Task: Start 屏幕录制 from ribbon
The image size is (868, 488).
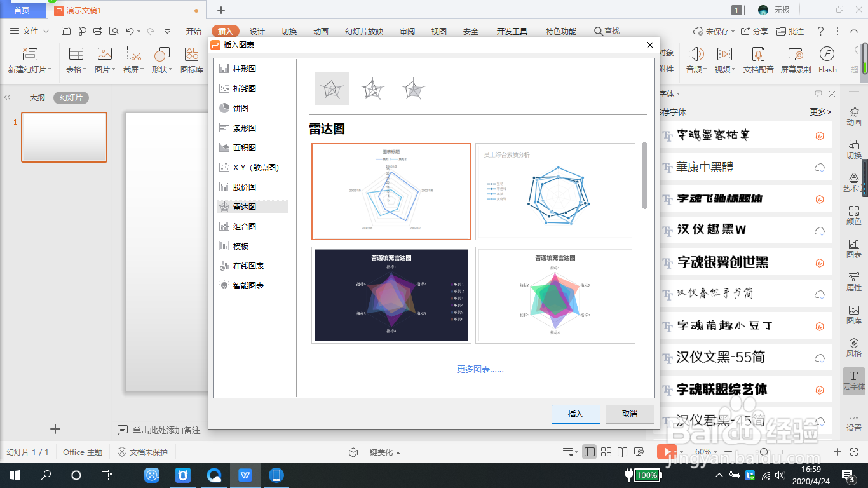Action: tap(796, 60)
